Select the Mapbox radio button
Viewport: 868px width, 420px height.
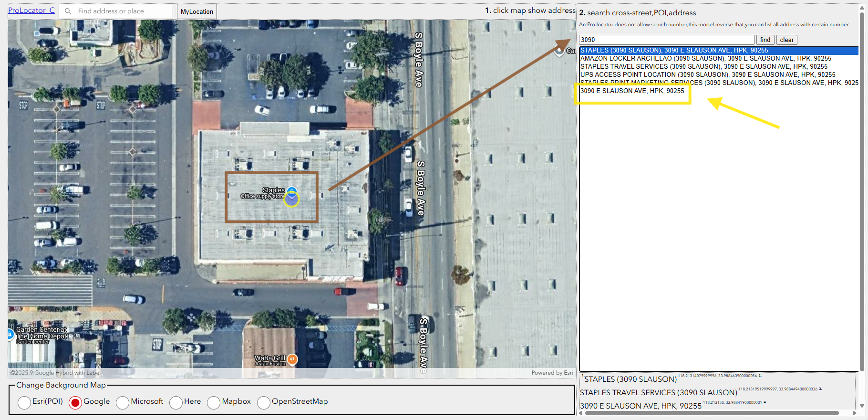(214, 402)
